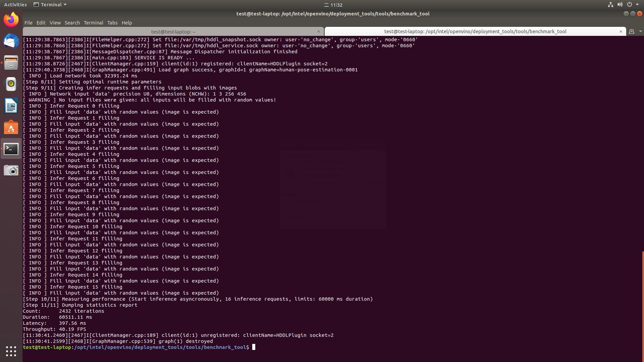Open the Tabs menu
This screenshot has height=362, width=644.
point(112,23)
